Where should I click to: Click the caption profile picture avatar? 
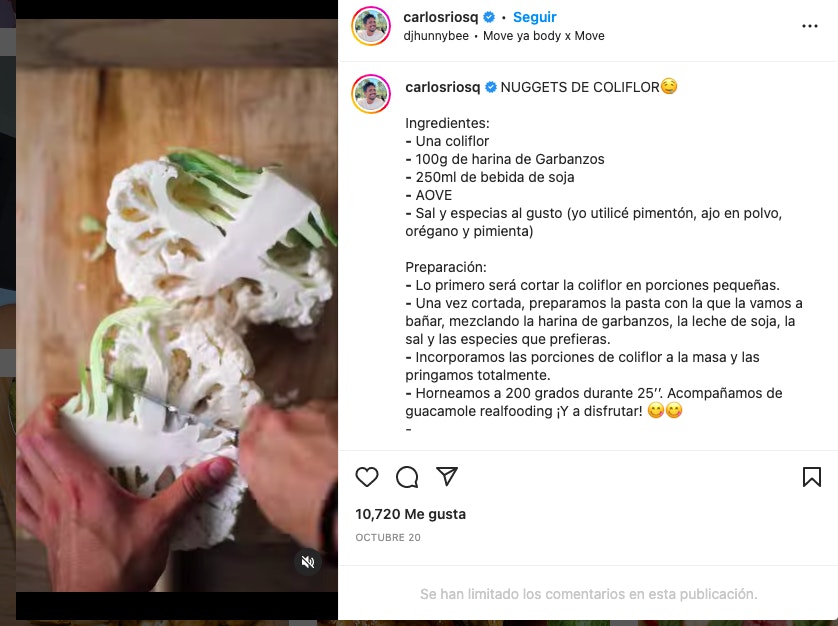click(370, 94)
